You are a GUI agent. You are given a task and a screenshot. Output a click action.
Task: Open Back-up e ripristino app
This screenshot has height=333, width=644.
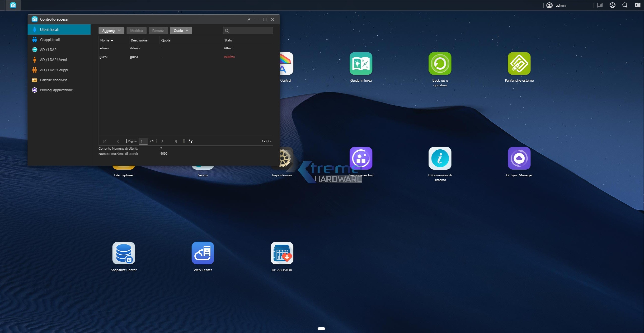(x=440, y=64)
